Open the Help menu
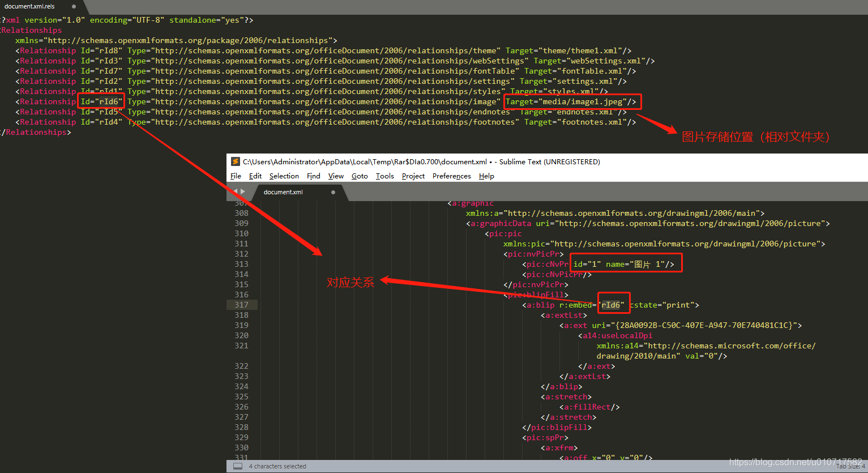 coord(486,176)
